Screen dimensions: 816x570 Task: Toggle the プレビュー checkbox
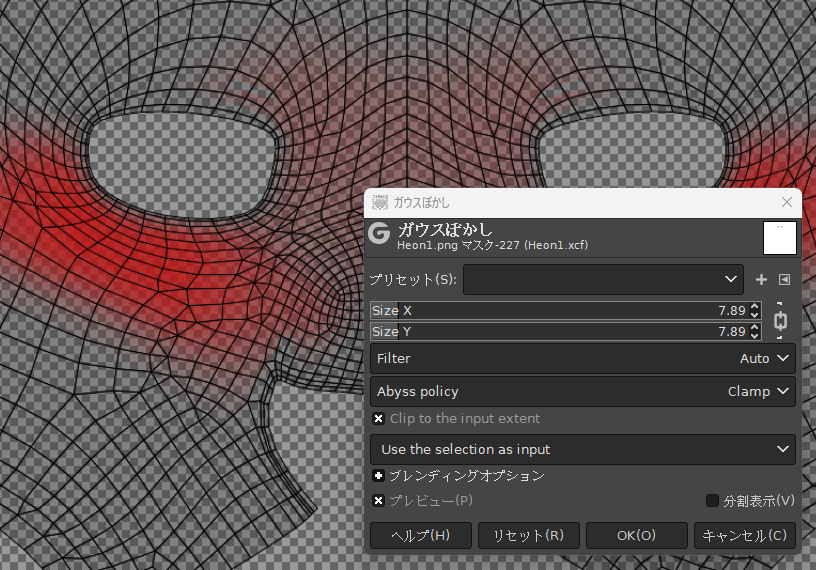point(378,500)
